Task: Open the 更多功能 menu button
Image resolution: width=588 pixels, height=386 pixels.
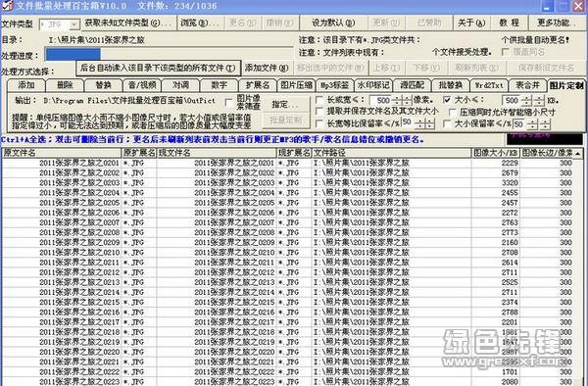Action: [556, 23]
